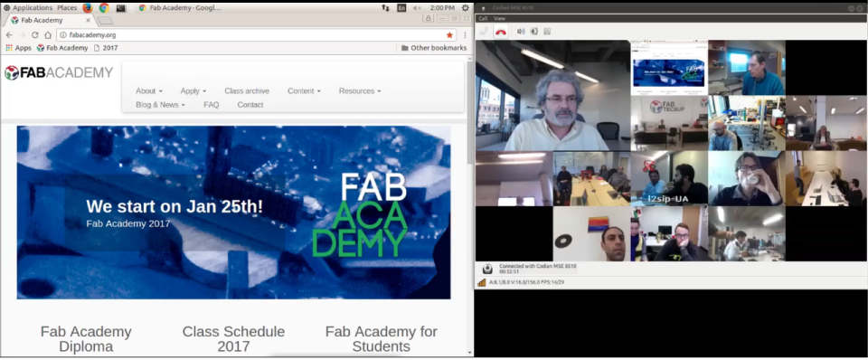Viewport: 868px width, 360px height.
Task: Open a new tab in Chrome
Action: pos(105,21)
